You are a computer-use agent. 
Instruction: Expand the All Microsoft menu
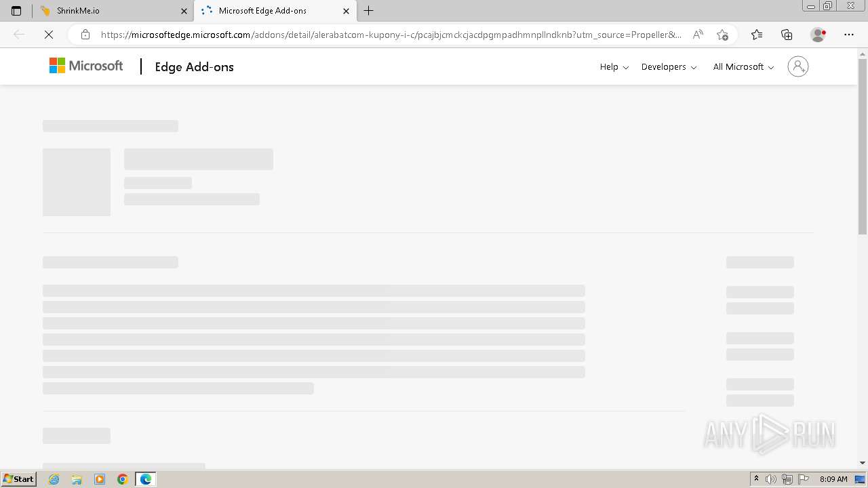point(743,66)
